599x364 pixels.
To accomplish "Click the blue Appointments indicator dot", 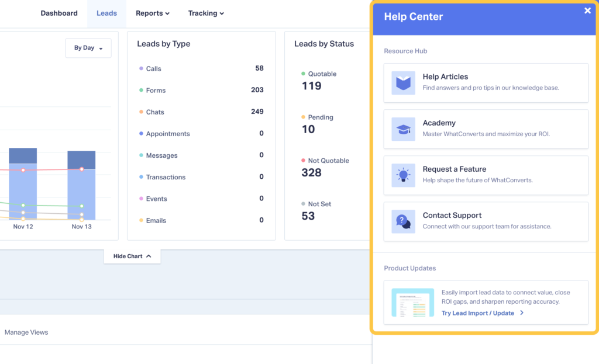I will point(141,134).
